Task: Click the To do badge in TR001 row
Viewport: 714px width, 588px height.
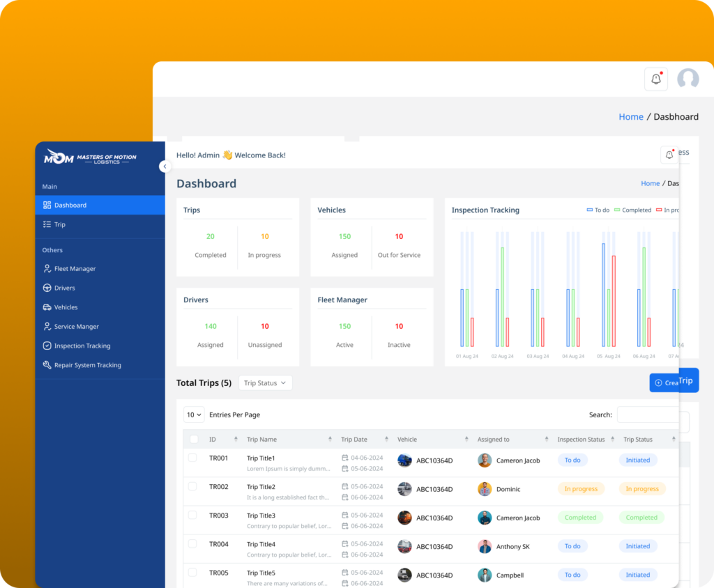Action: pos(572,460)
